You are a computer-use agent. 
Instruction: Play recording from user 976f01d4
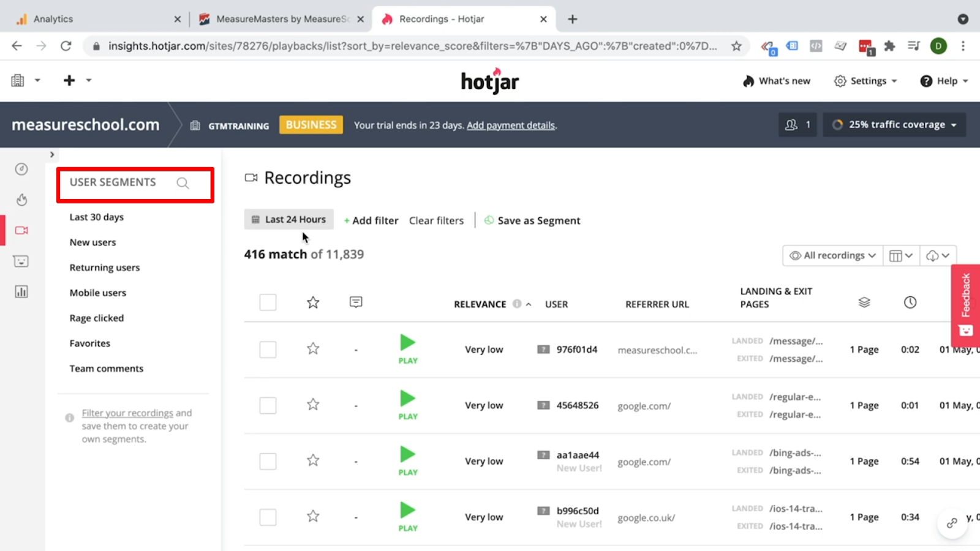[x=408, y=349]
